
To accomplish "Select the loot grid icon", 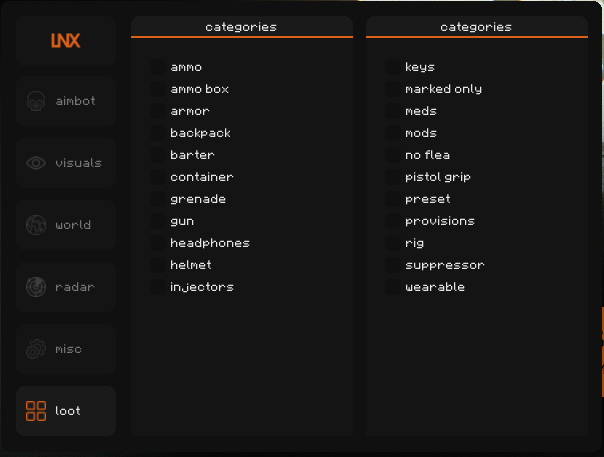I will click(36, 411).
